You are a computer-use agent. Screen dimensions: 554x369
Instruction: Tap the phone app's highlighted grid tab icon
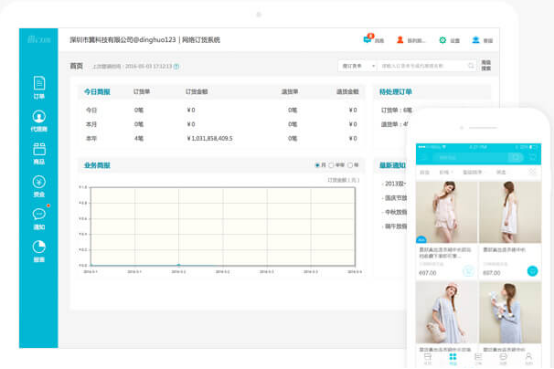click(x=453, y=357)
